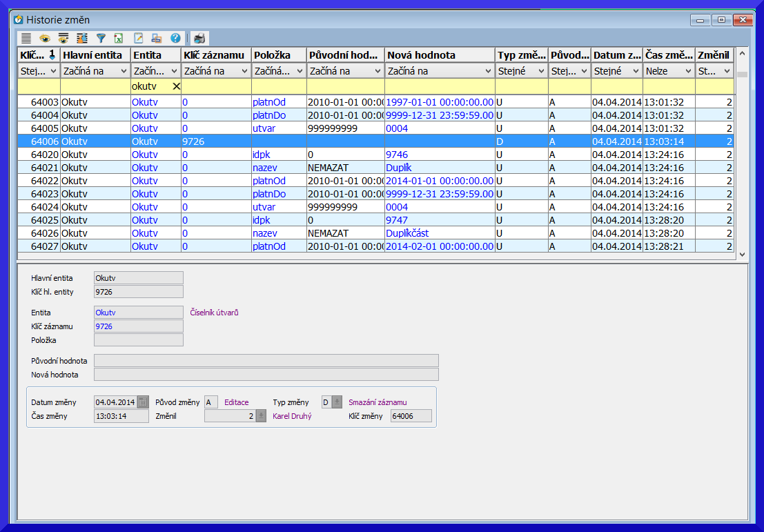Open the Typ změny 'Stejné' filter dropdown

pos(540,71)
